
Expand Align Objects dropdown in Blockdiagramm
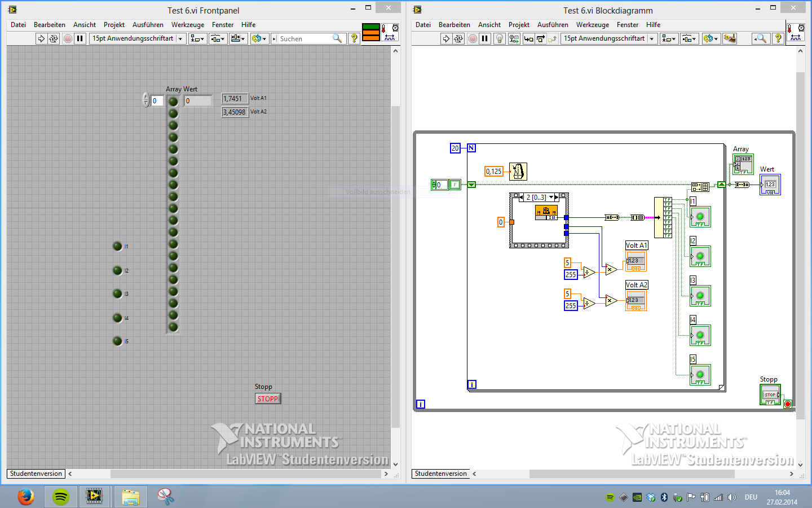pos(669,38)
